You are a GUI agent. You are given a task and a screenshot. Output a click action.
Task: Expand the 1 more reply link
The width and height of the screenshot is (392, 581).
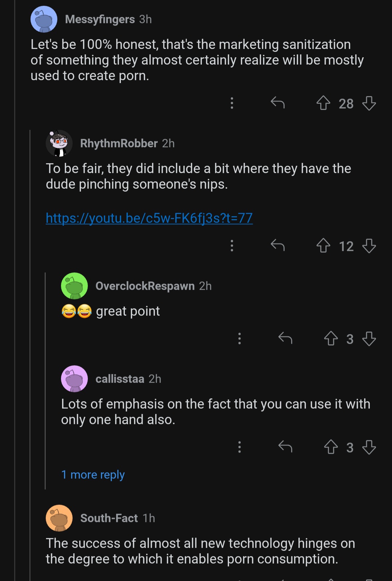93,475
